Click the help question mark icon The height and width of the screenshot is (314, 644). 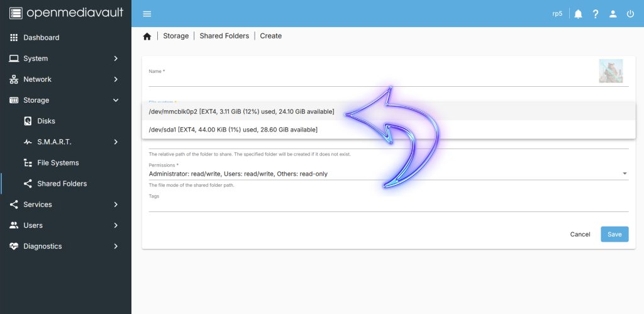pyautogui.click(x=595, y=14)
